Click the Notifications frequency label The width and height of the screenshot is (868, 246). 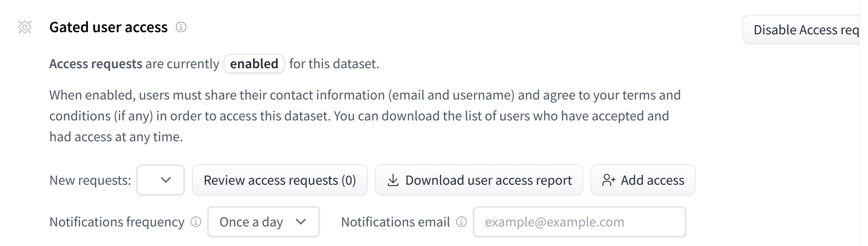pos(117,222)
